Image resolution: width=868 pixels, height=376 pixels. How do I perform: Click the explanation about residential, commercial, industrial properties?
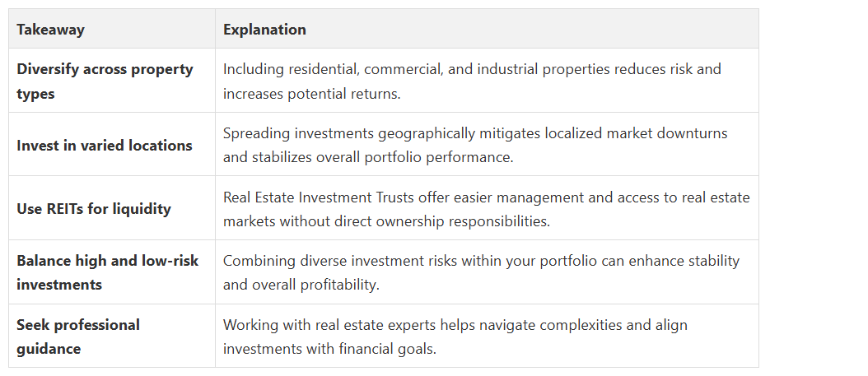point(487,81)
